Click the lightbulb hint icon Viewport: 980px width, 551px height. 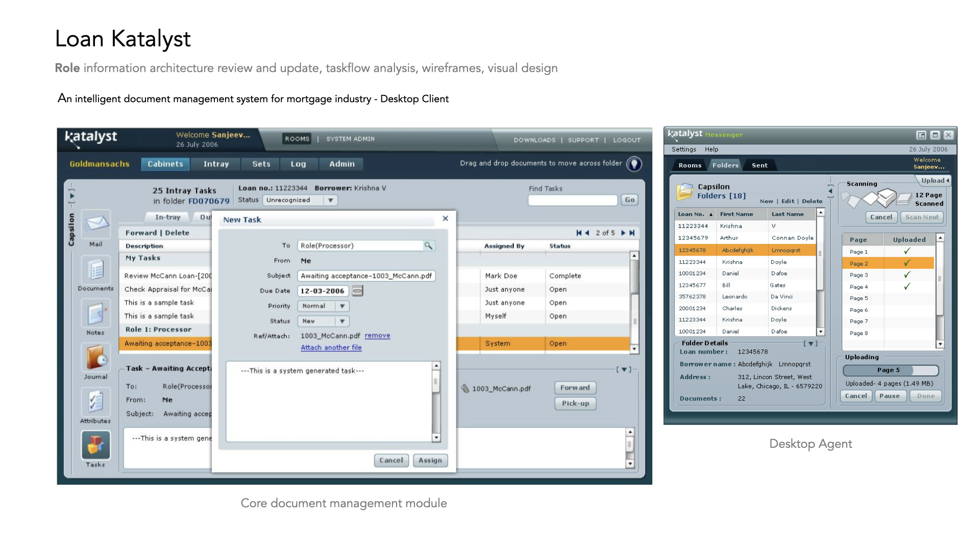point(634,164)
